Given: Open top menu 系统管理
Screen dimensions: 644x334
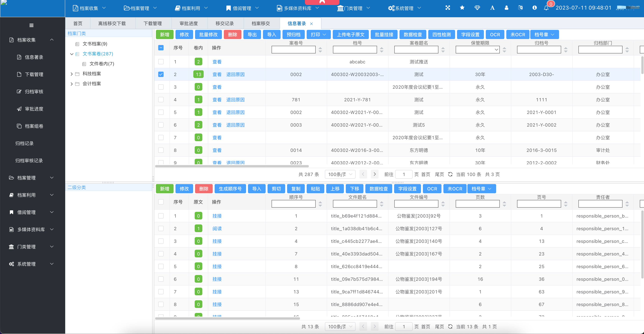Looking at the screenshot, I should coord(404,8).
